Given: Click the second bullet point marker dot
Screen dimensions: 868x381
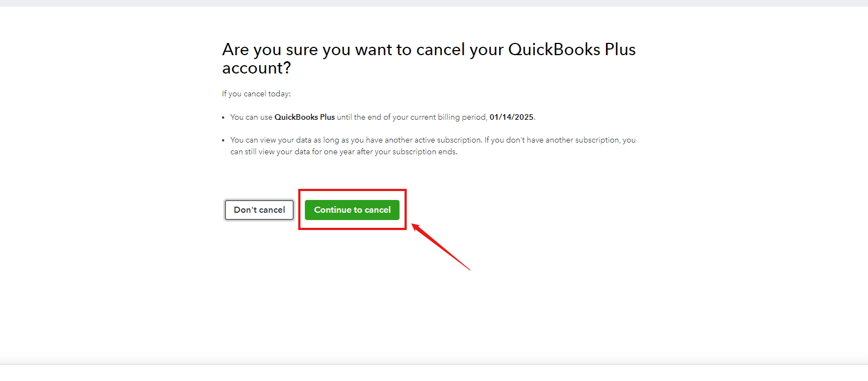Looking at the screenshot, I should (x=223, y=140).
